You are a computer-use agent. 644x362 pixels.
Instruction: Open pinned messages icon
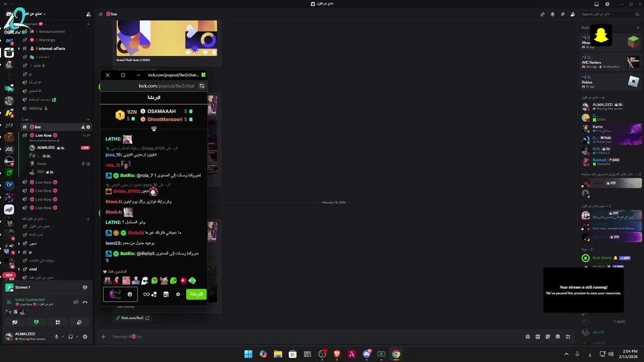coord(562,14)
